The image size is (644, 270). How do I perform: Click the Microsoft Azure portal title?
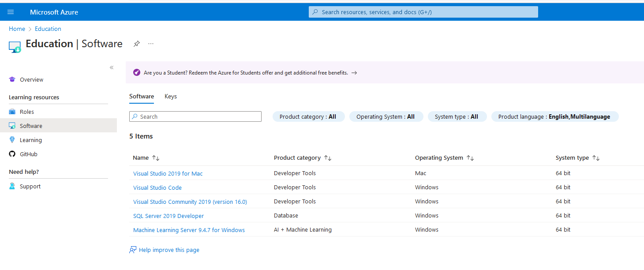[54, 12]
